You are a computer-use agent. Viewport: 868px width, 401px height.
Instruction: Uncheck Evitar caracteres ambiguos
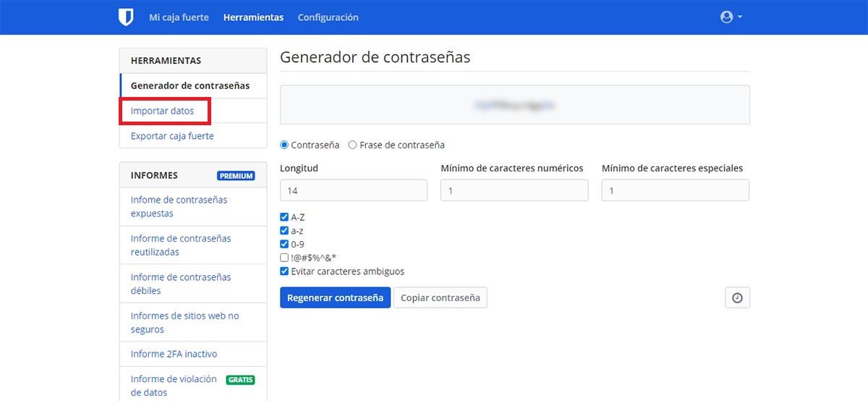click(284, 271)
